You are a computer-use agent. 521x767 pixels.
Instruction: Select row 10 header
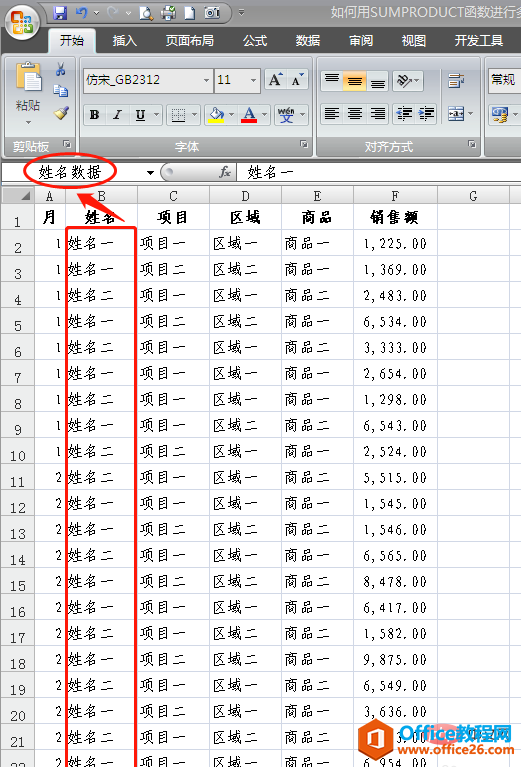pos(18,451)
